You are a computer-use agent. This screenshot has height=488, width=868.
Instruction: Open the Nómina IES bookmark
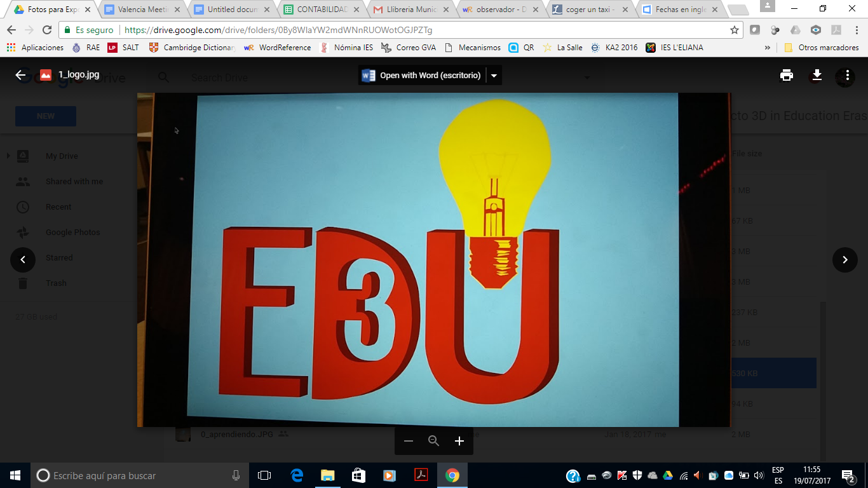click(x=346, y=48)
